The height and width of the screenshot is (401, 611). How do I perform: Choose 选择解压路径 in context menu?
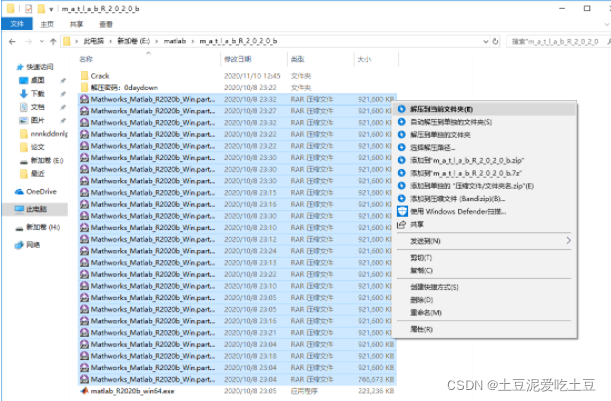[x=485, y=148]
